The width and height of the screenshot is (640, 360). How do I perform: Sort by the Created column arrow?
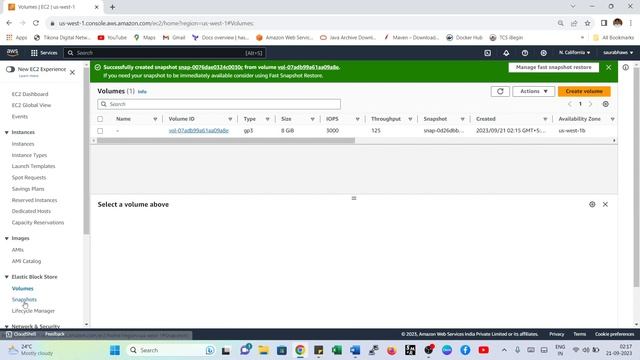545,119
